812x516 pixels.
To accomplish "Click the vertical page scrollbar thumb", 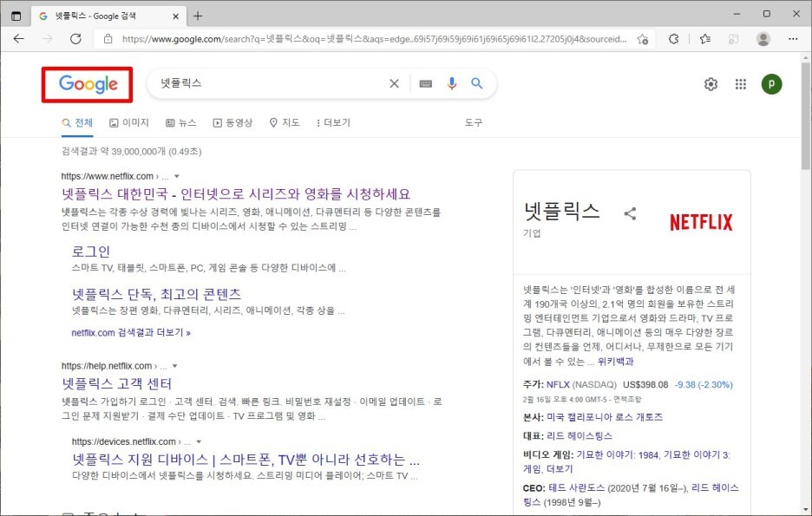I will click(806, 116).
